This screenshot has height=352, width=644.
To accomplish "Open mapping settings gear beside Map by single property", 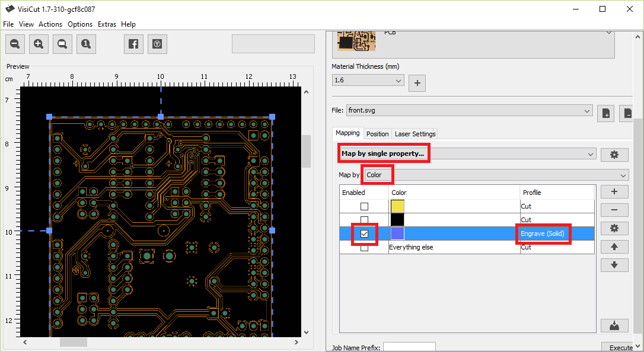I will coord(614,155).
